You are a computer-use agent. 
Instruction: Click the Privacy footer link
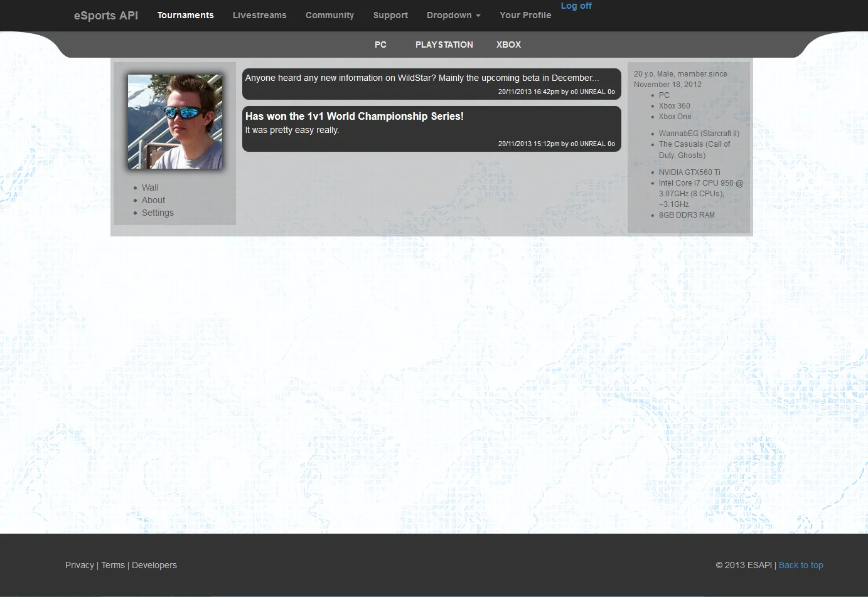[x=79, y=565]
